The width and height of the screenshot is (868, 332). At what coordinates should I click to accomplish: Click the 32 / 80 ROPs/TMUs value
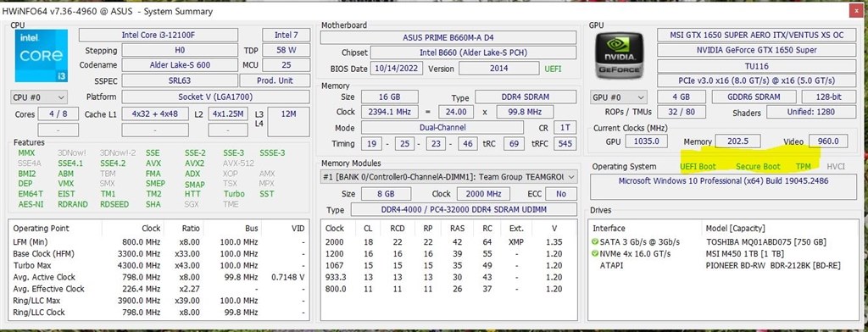682,112
